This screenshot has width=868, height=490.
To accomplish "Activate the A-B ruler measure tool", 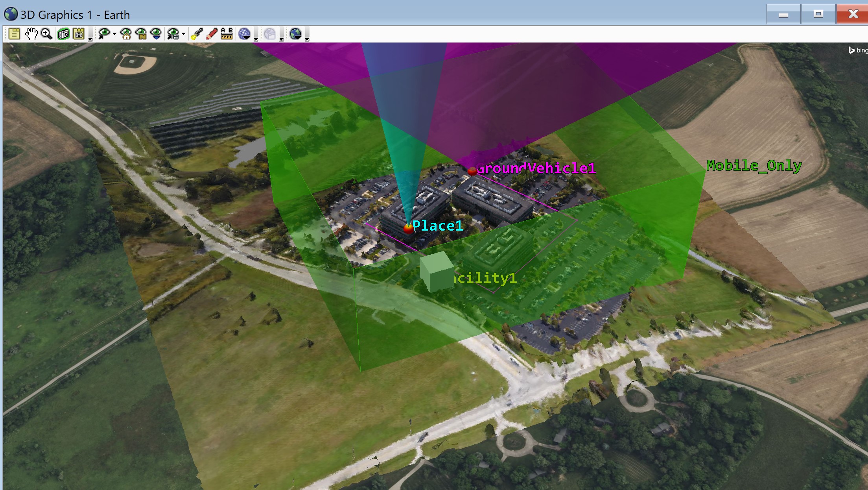I will click(227, 34).
